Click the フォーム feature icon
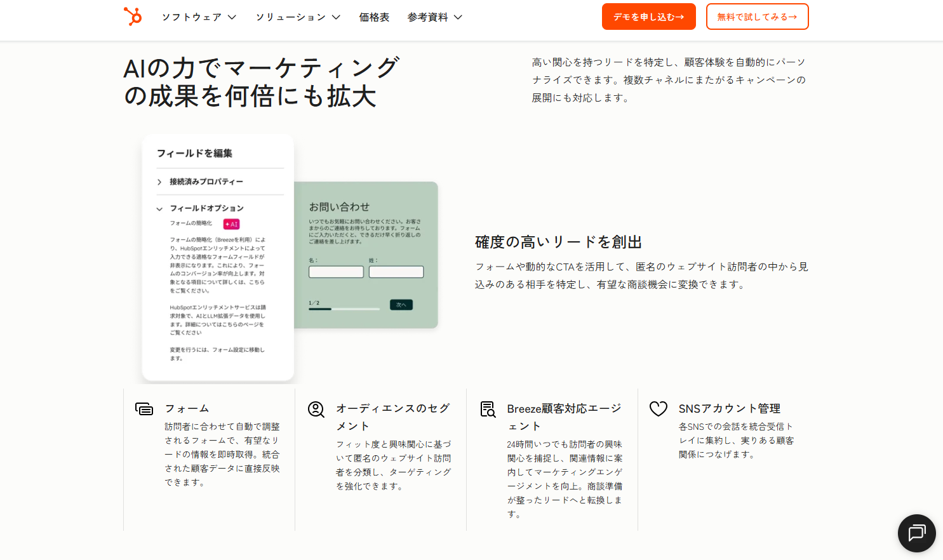This screenshot has width=943, height=560. coord(144,409)
